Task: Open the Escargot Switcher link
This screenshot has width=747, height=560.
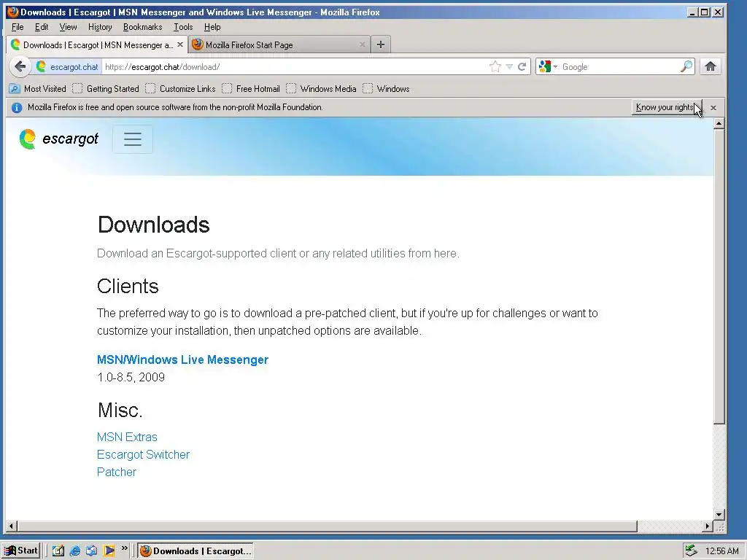Action: tap(143, 455)
